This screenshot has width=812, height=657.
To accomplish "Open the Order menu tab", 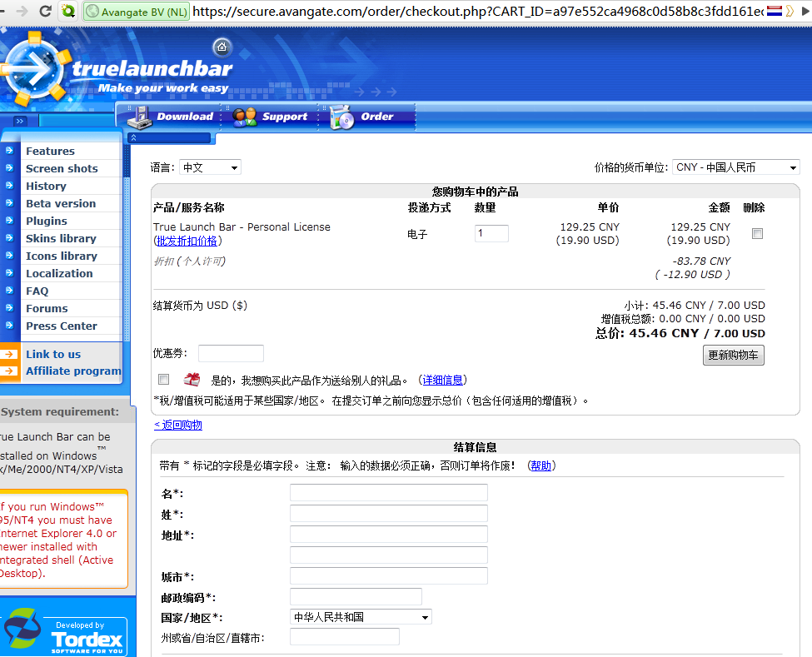I will pos(371,117).
